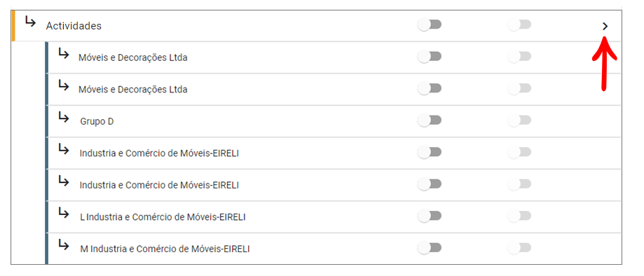Click arrow icon of second Móveis e Decorações row
The width and height of the screenshot is (644, 276).
(x=63, y=85)
